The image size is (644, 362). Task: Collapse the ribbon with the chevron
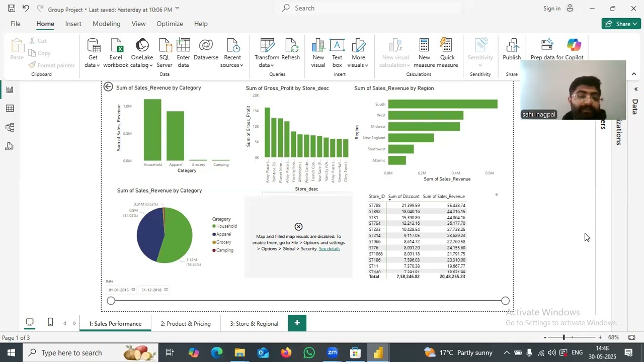(x=633, y=74)
